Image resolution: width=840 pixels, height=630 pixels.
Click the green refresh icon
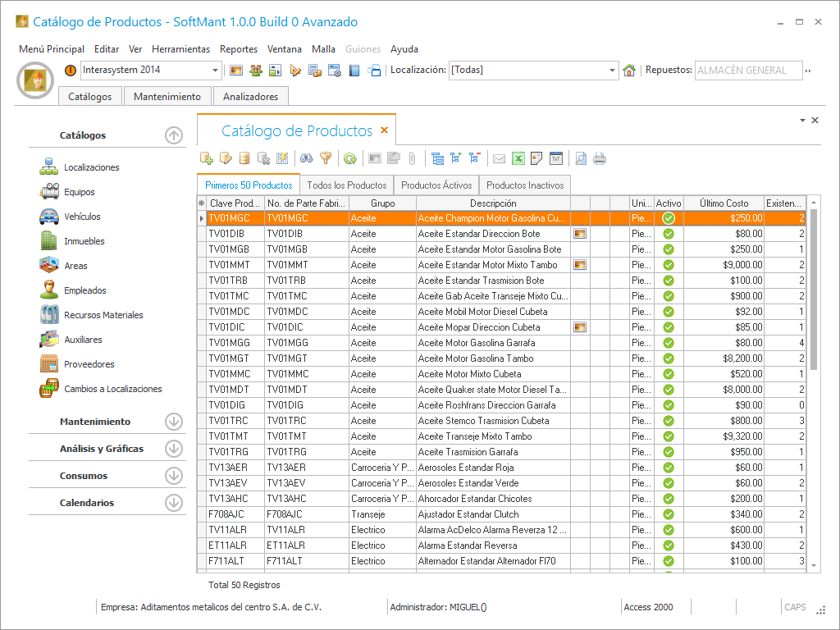(349, 158)
